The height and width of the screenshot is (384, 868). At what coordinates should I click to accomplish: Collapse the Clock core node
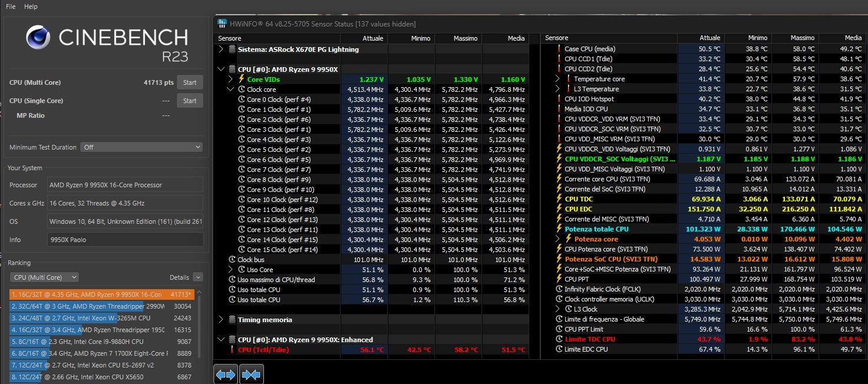(230, 90)
